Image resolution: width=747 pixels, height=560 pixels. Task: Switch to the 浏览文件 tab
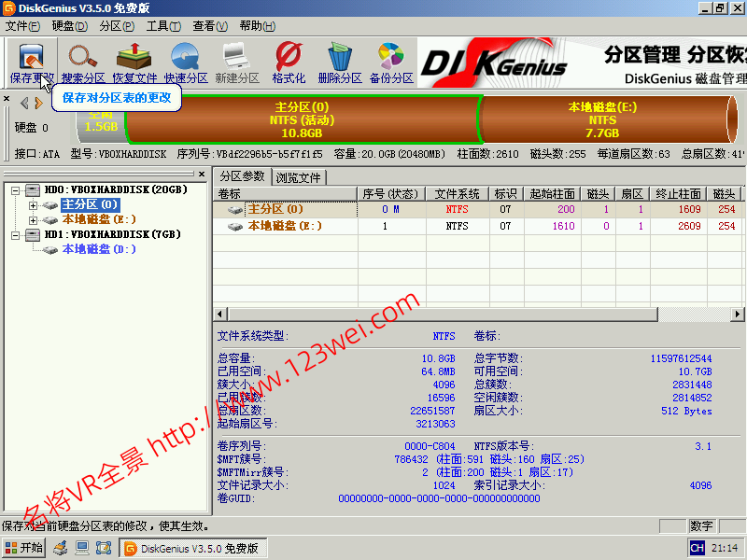pyautogui.click(x=299, y=177)
